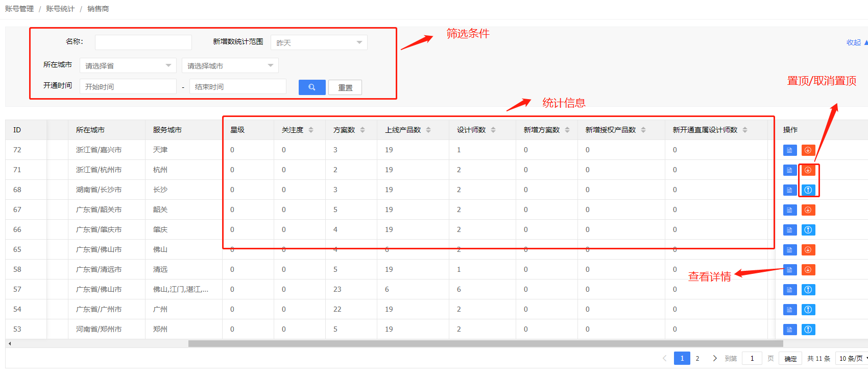
Task: Cancel pin on row ID 65
Action: 808,250
